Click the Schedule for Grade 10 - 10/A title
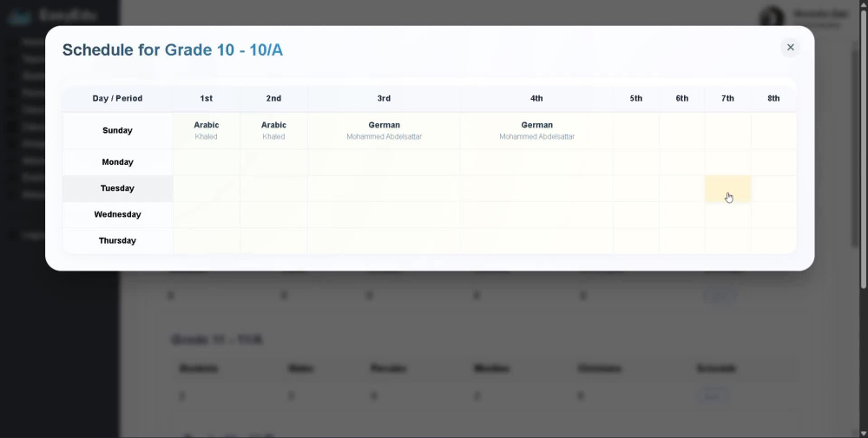This screenshot has width=868, height=438. (x=172, y=49)
